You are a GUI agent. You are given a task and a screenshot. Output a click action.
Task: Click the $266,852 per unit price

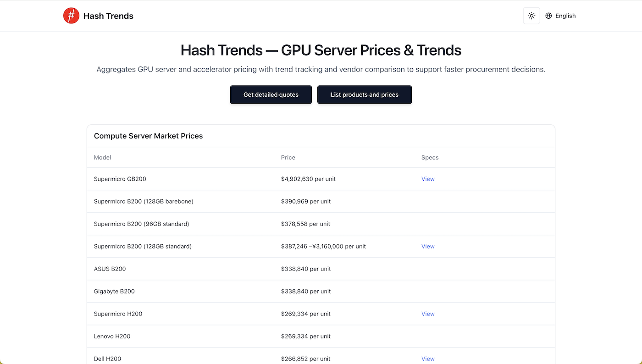[306, 358]
